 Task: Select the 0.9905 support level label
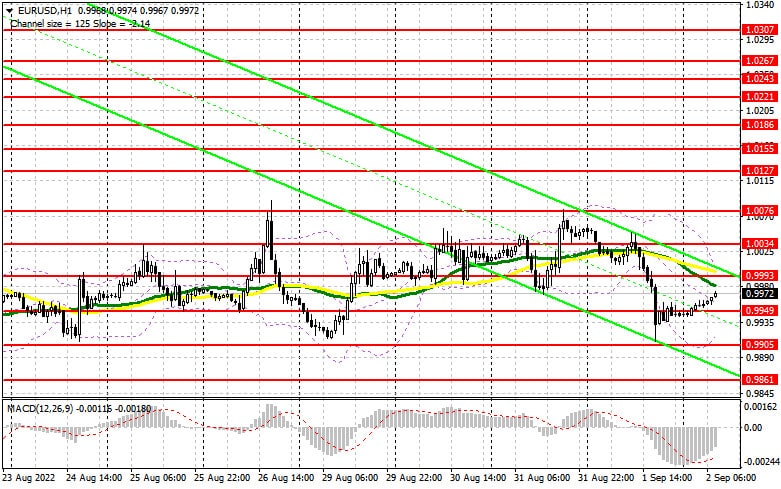tap(759, 345)
